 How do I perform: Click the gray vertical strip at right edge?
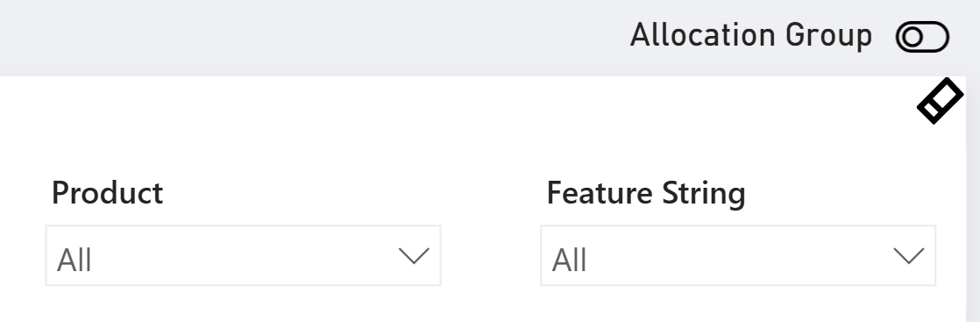tap(972, 200)
